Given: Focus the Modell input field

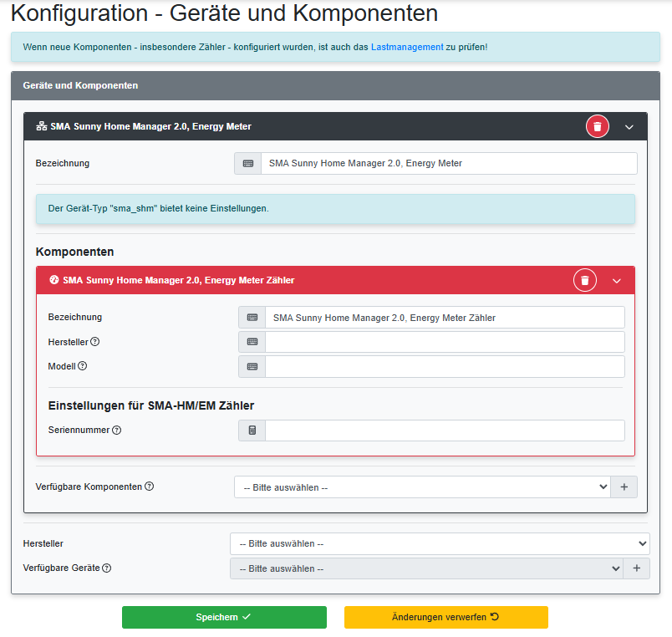Looking at the screenshot, I should click(x=445, y=366).
